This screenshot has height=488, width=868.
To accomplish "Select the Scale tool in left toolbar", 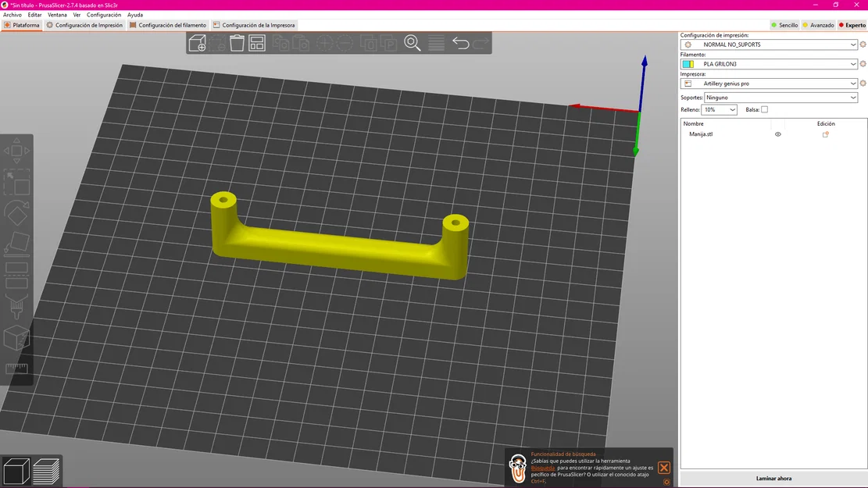I will coord(16,182).
